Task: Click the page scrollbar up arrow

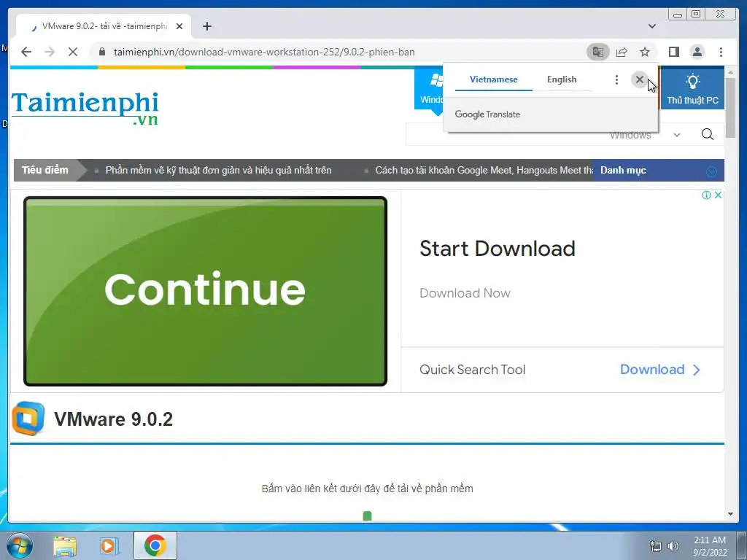Action: [730, 72]
